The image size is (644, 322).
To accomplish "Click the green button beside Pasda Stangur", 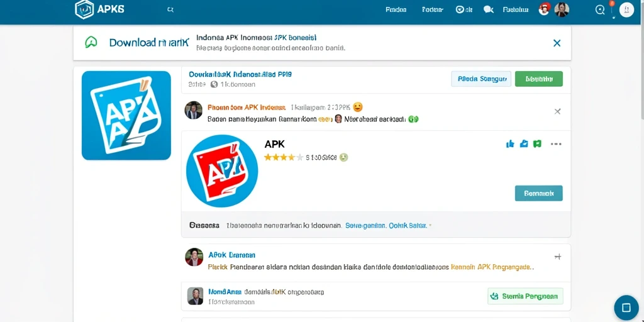I will click(539, 79).
